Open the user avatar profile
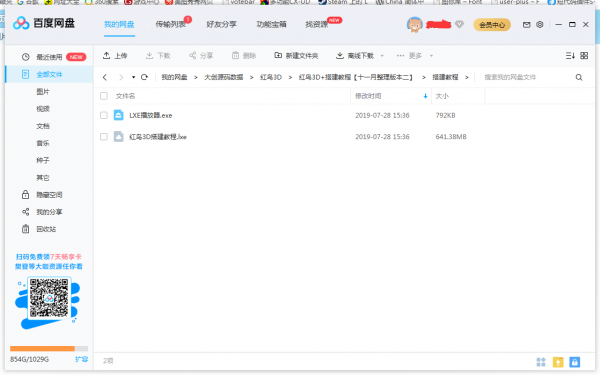Viewport: 600px width, 375px height. 414,25
